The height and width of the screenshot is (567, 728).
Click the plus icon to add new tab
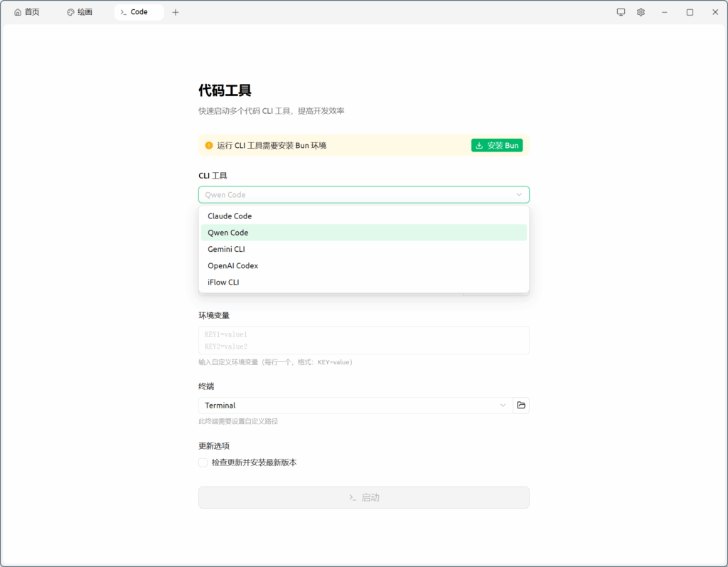tap(176, 12)
